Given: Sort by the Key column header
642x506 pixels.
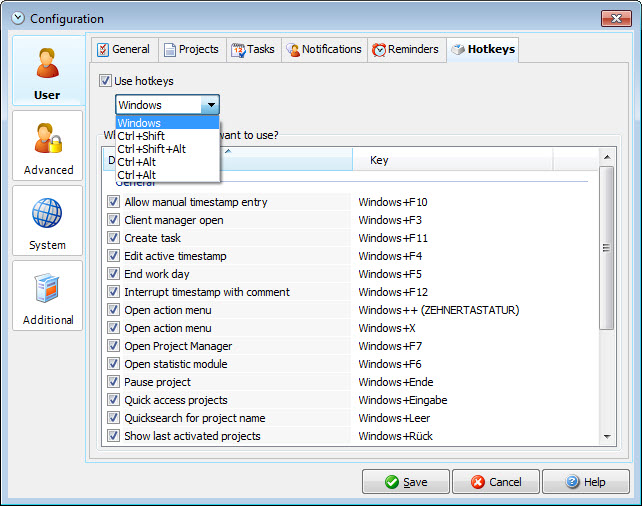Looking at the screenshot, I should click(475, 160).
